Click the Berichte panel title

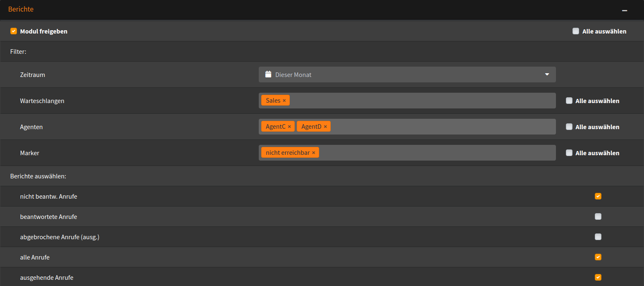click(21, 9)
